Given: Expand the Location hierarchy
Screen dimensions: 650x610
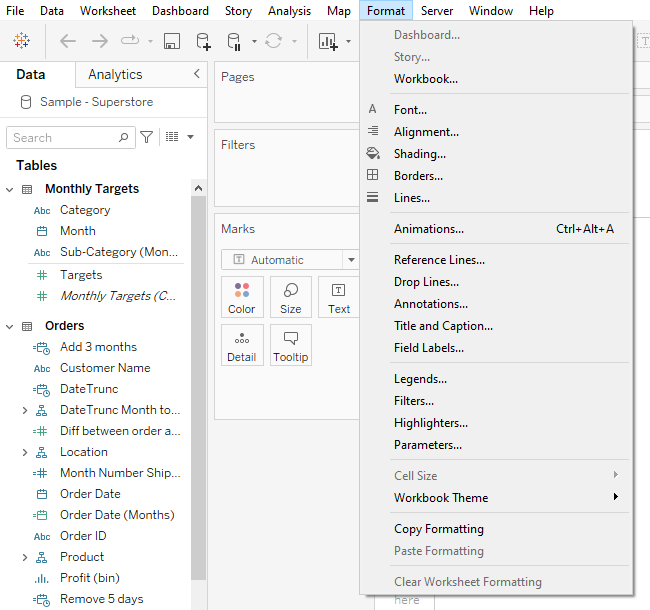Looking at the screenshot, I should click(x=25, y=452).
